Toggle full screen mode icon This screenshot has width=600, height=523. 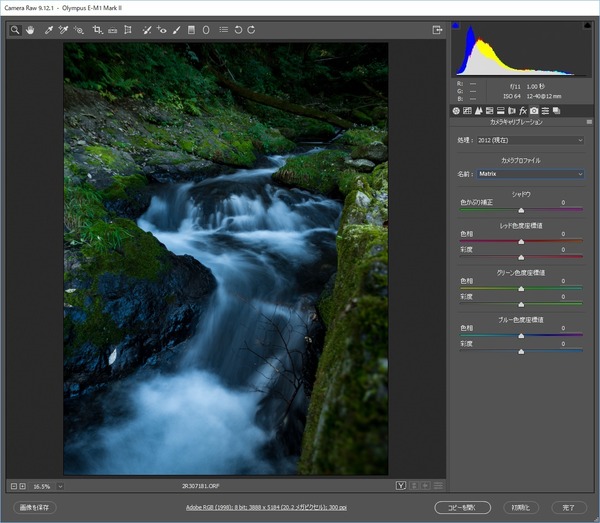pos(437,30)
